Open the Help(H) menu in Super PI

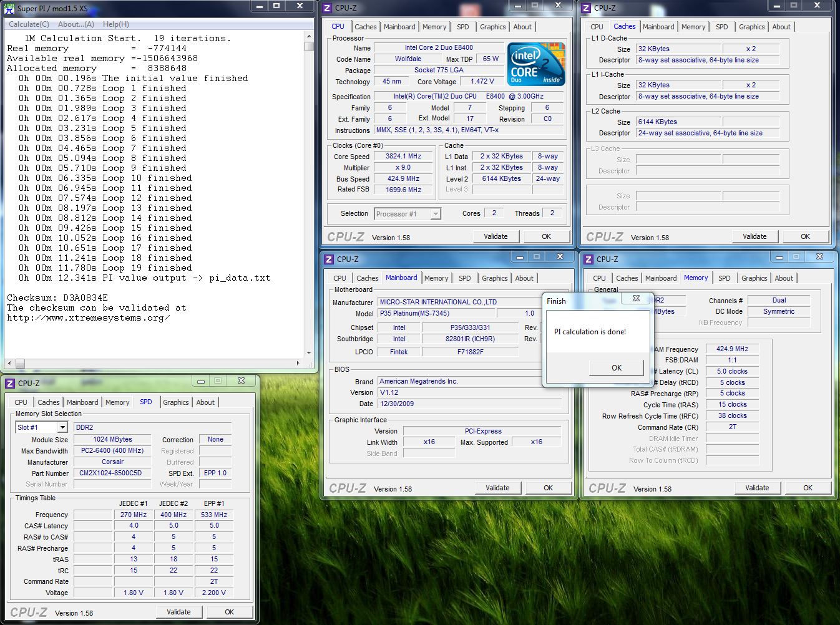coord(116,24)
